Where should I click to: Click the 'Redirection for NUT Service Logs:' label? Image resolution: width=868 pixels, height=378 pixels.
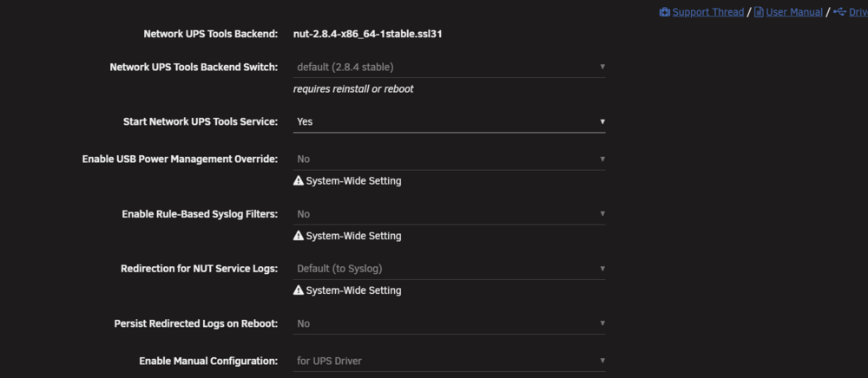click(x=200, y=269)
